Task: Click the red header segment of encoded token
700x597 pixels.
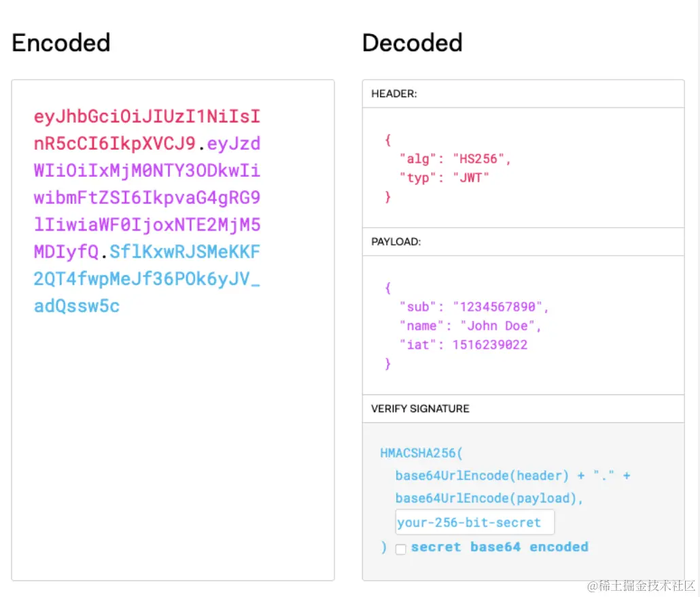Action: (x=147, y=117)
